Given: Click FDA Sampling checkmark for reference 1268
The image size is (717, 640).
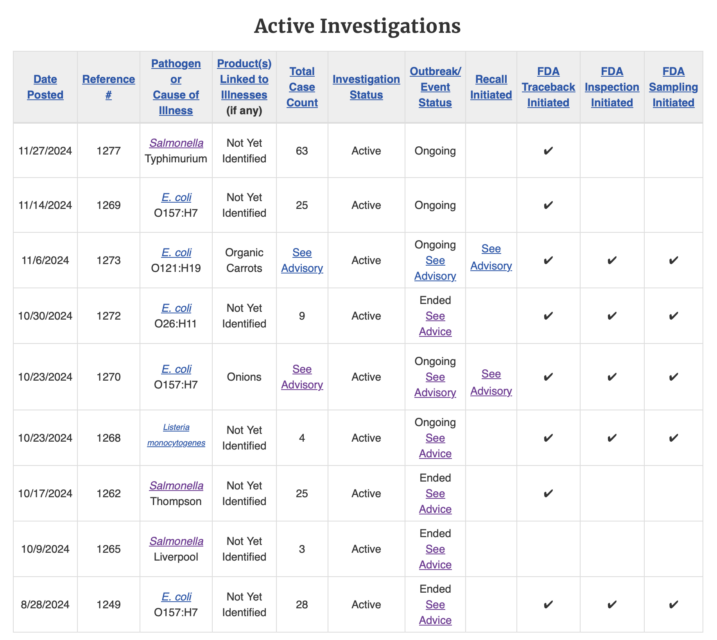Looking at the screenshot, I should (673, 438).
